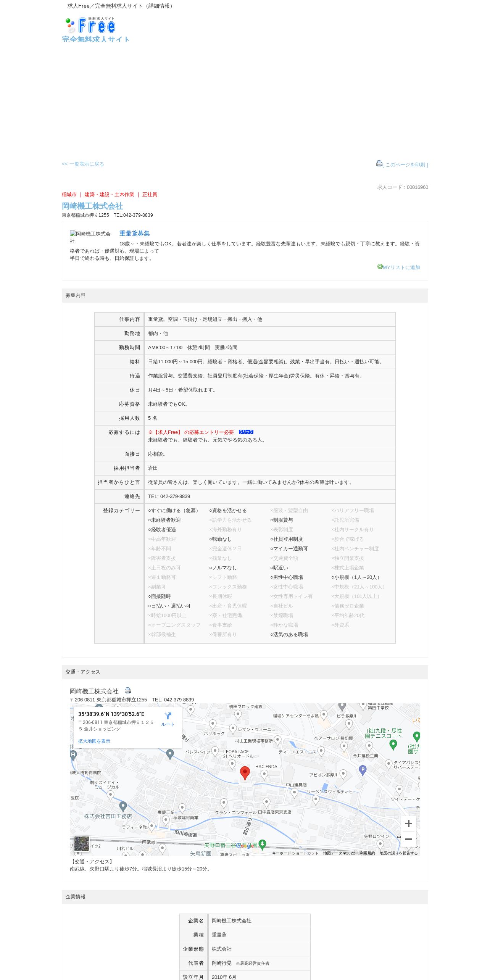Click the HACIENDA map marker
This screenshot has width=490, height=980.
[264, 774]
